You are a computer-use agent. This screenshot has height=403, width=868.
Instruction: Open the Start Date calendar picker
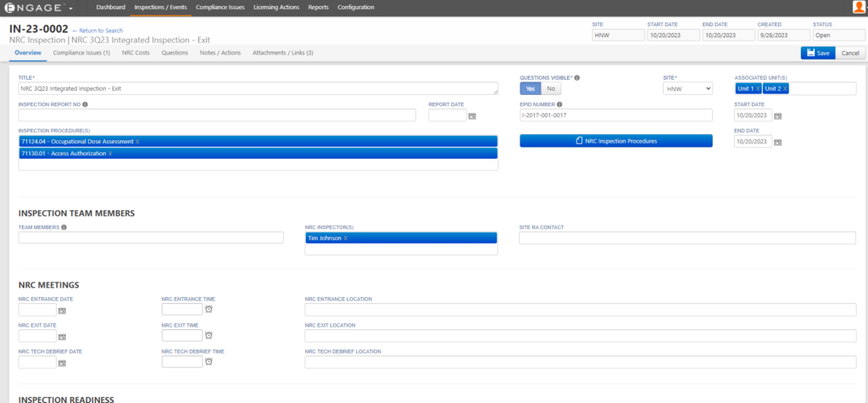coord(777,116)
